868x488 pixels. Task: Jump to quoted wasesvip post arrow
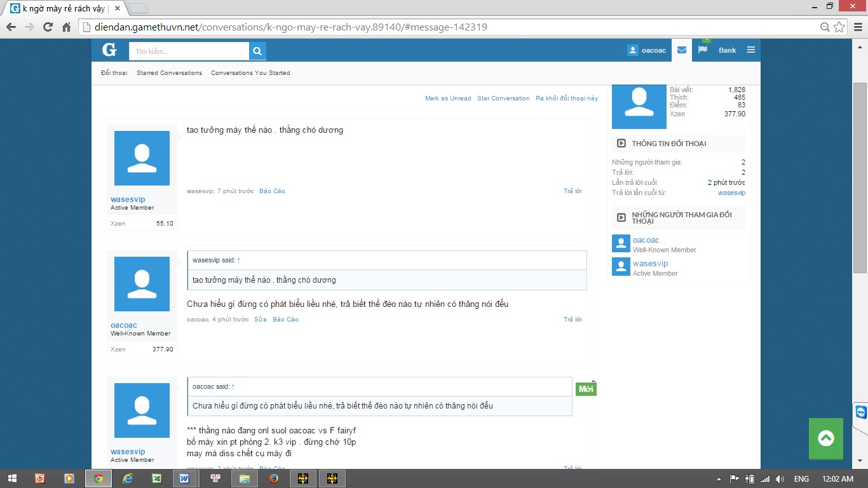point(239,260)
